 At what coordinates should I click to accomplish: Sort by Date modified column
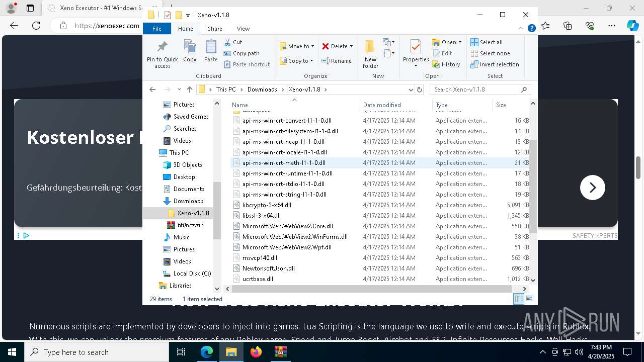(x=396, y=105)
